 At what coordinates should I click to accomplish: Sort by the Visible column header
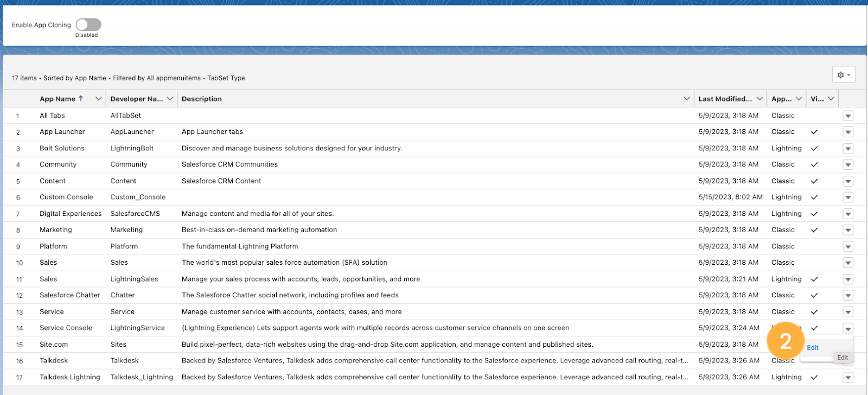[817, 99]
